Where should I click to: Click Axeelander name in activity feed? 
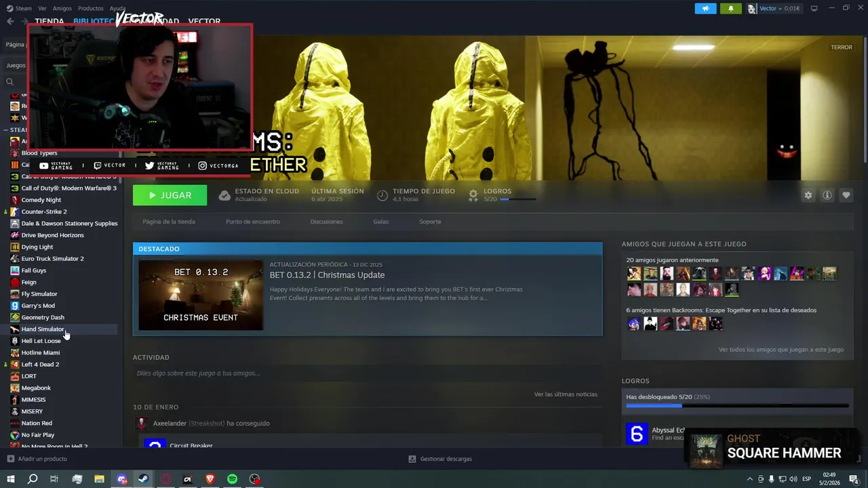click(170, 423)
